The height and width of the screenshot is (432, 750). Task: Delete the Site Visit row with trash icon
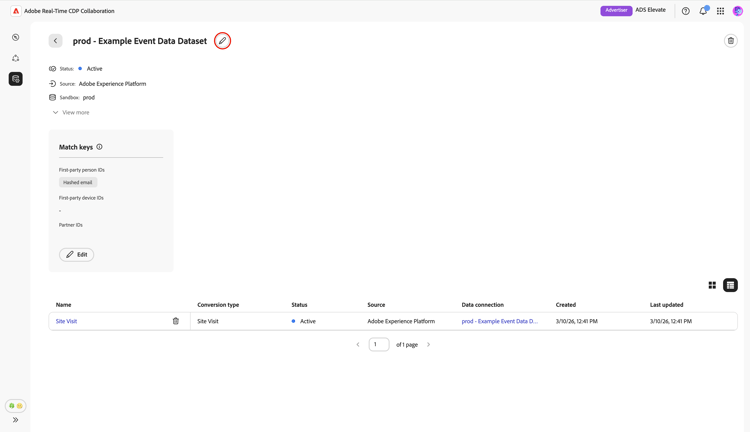176,321
